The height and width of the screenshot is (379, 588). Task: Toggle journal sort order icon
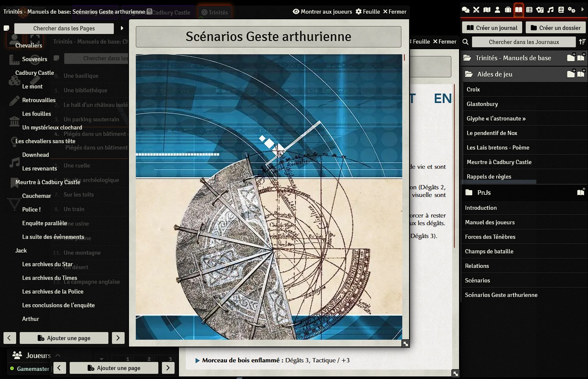pos(582,42)
